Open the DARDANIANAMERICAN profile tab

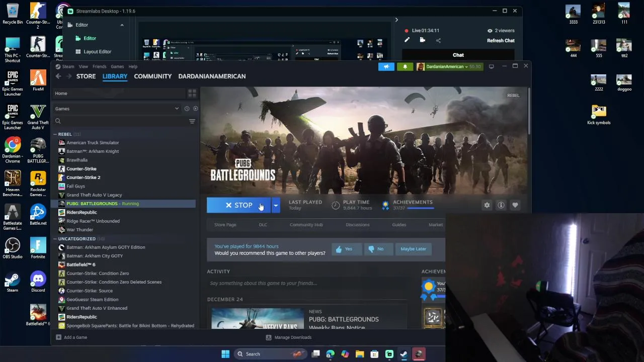coord(212,76)
